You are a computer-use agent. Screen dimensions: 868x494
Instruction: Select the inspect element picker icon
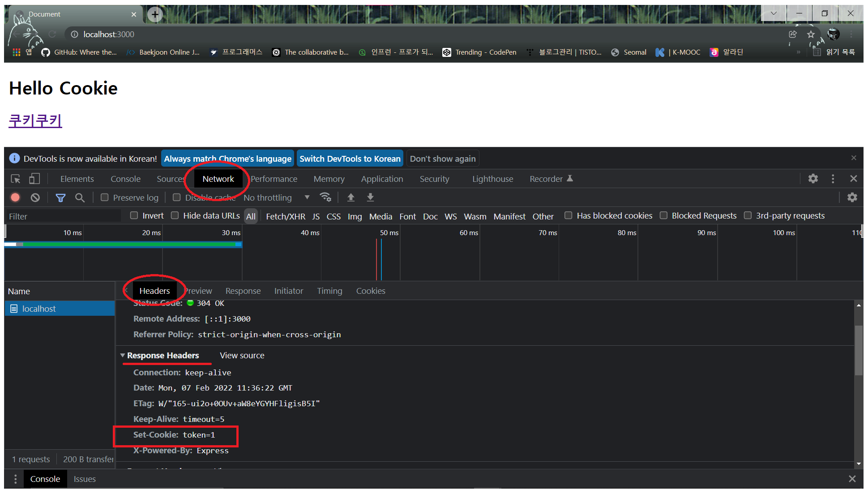click(16, 179)
